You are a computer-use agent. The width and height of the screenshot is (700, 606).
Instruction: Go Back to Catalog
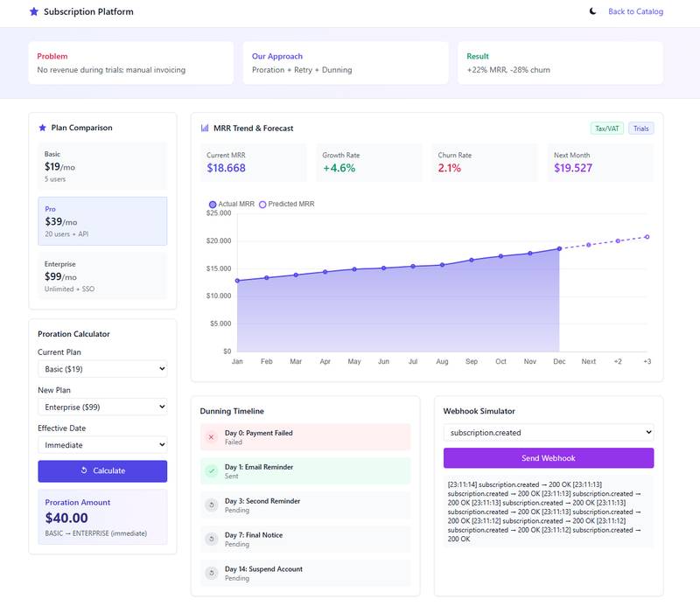click(635, 11)
